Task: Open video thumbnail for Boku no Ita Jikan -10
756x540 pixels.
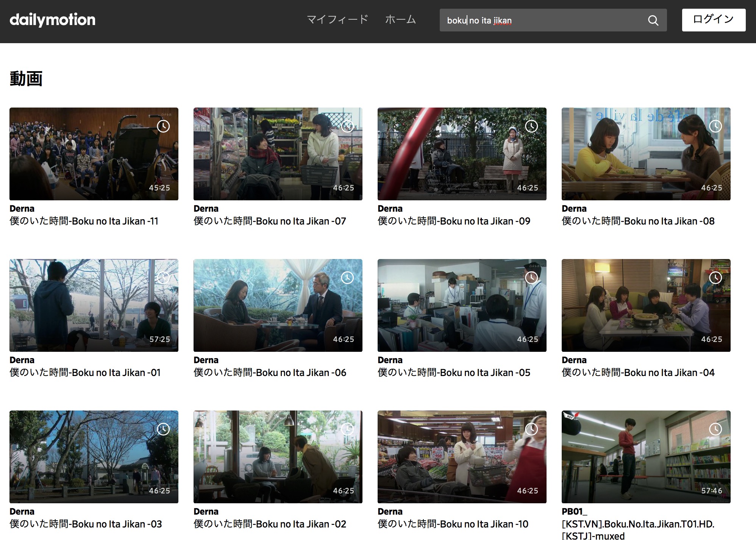Action: [462, 457]
